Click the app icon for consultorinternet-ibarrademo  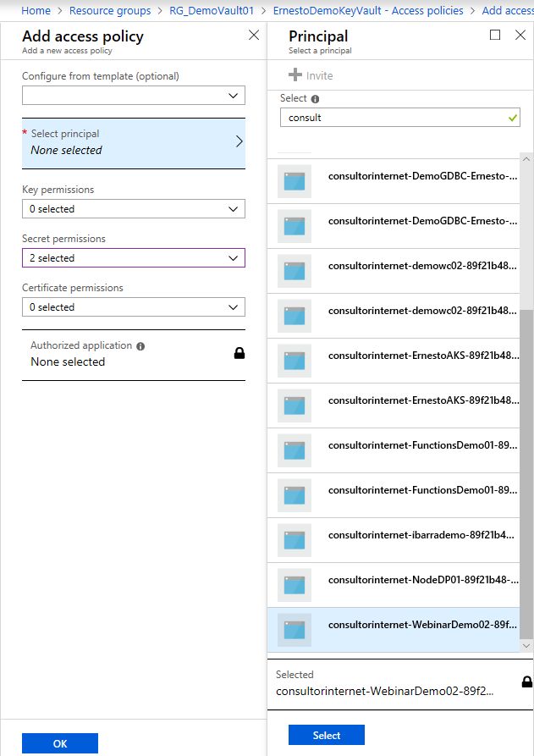point(295,540)
